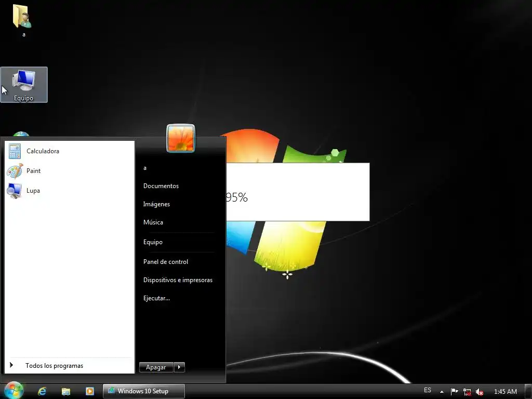Image resolution: width=532 pixels, height=399 pixels.
Task: Click the Show desktop strip at taskbar end
Action: (x=528, y=391)
